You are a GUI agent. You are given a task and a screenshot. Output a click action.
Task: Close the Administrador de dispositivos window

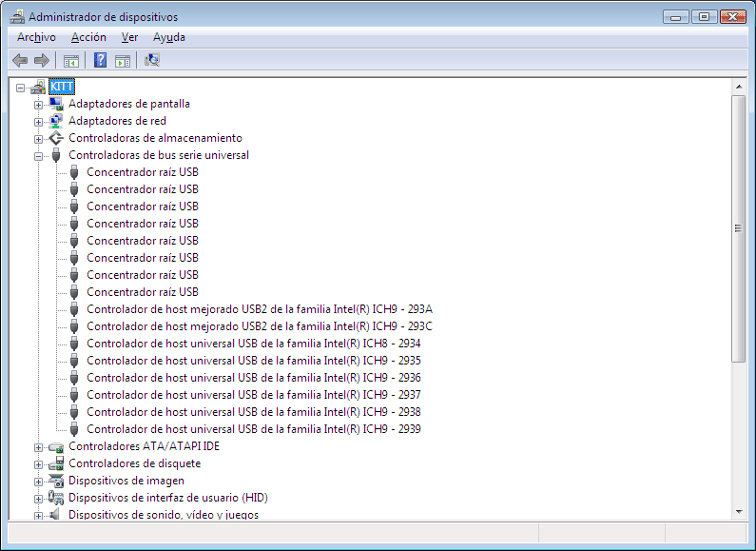pos(733,17)
